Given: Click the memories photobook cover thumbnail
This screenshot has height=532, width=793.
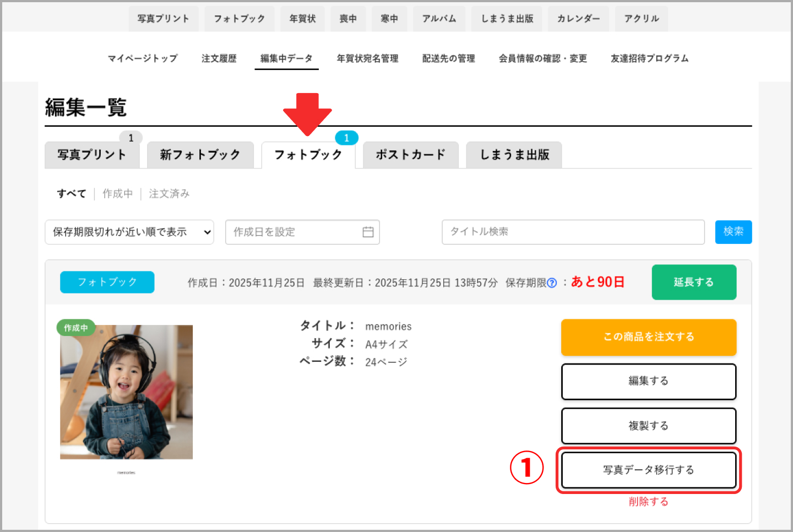Looking at the screenshot, I should [126, 391].
